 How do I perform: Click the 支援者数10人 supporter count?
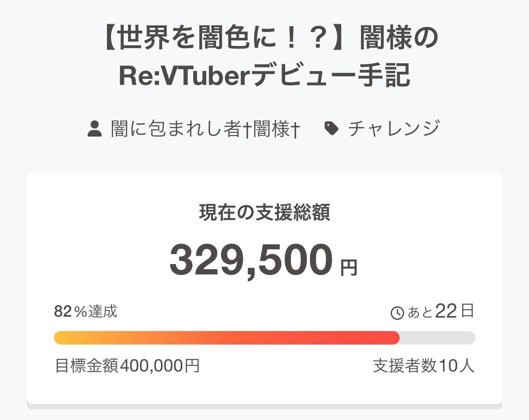(424, 366)
